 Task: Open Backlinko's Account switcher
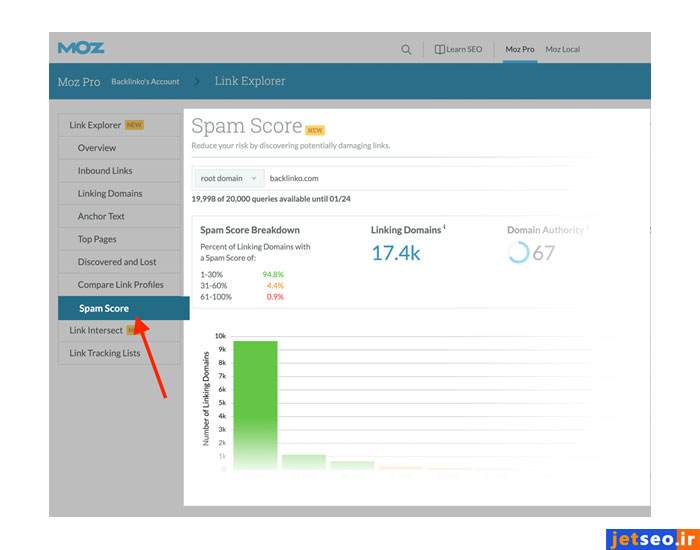tap(144, 81)
